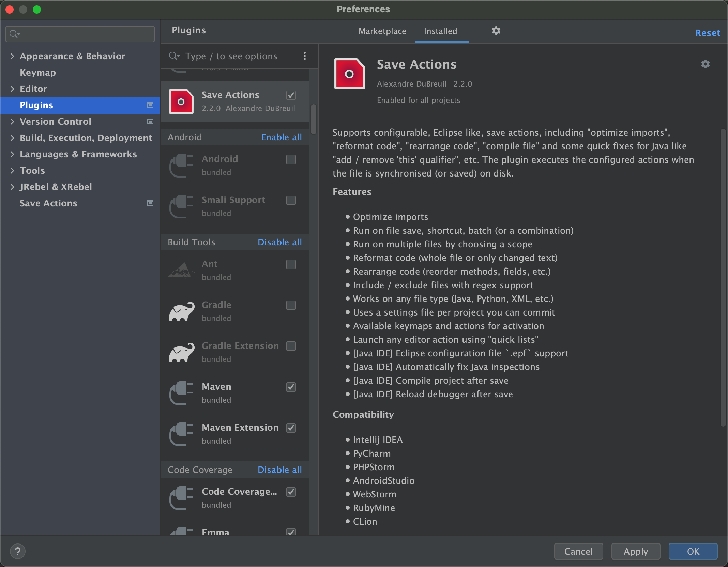
Task: Click the Android plugin plug icon
Action: tap(181, 166)
